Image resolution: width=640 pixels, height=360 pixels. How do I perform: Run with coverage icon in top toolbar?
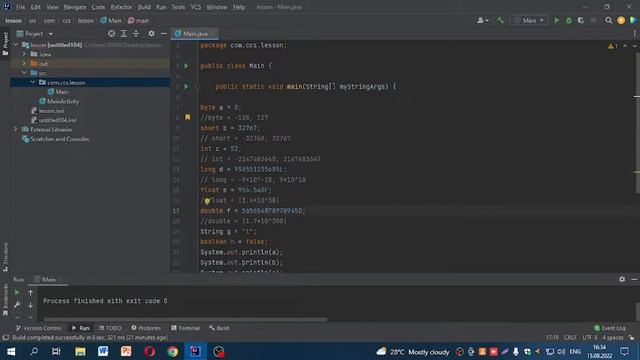(x=580, y=20)
